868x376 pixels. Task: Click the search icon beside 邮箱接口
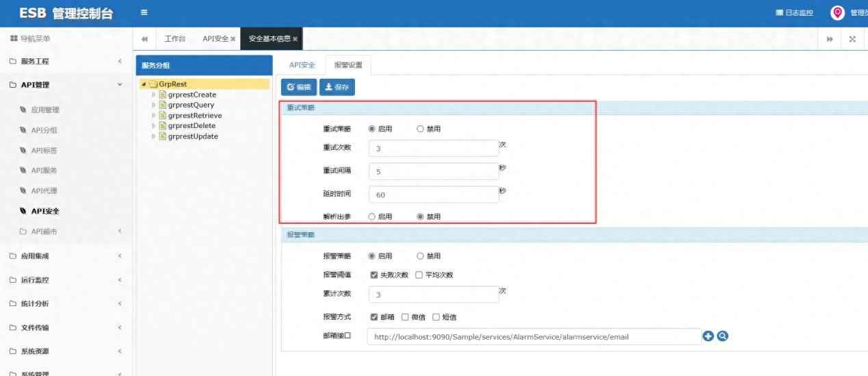pyautogui.click(x=722, y=336)
